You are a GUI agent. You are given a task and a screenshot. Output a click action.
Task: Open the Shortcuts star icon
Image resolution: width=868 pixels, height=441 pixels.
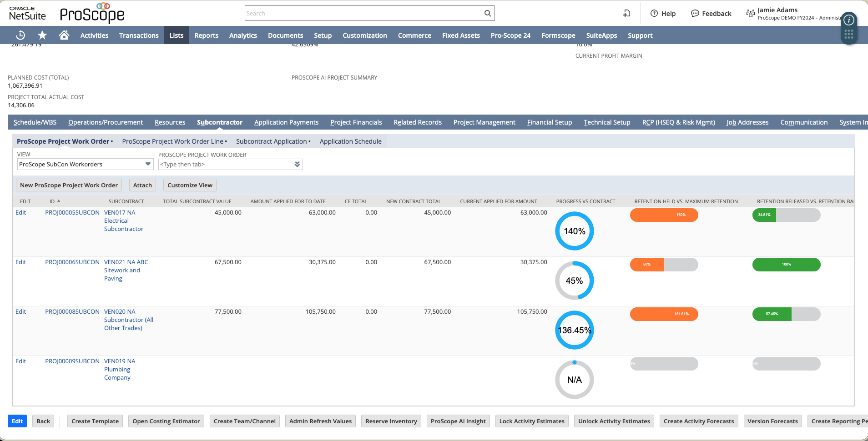[x=42, y=35]
